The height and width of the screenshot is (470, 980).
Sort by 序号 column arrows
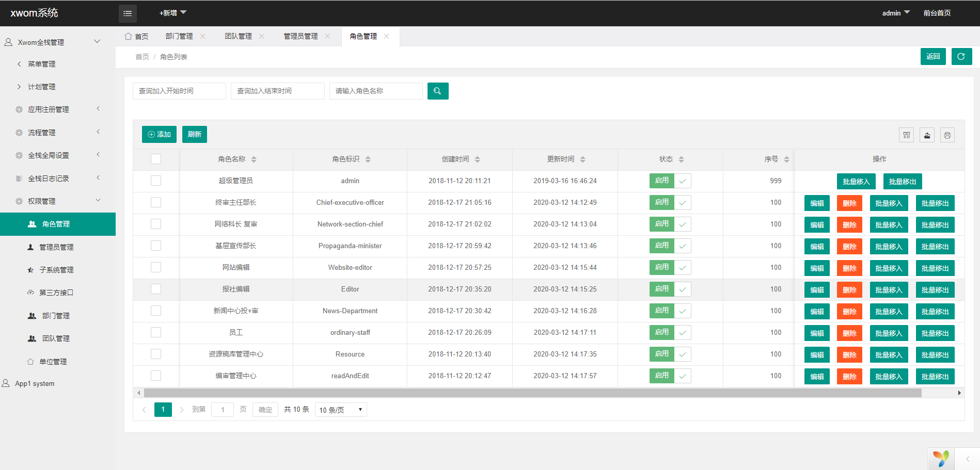click(786, 159)
